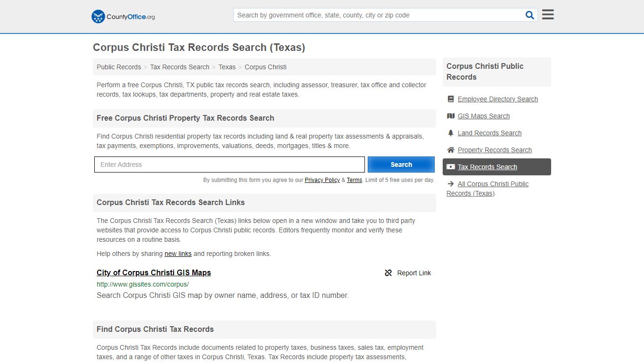This screenshot has width=644, height=362.
Task: Select Tax Records Search sidebar item
Action: coord(497,167)
